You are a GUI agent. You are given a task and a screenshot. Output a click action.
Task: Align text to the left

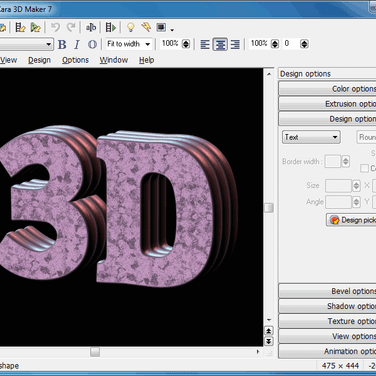[205, 44]
